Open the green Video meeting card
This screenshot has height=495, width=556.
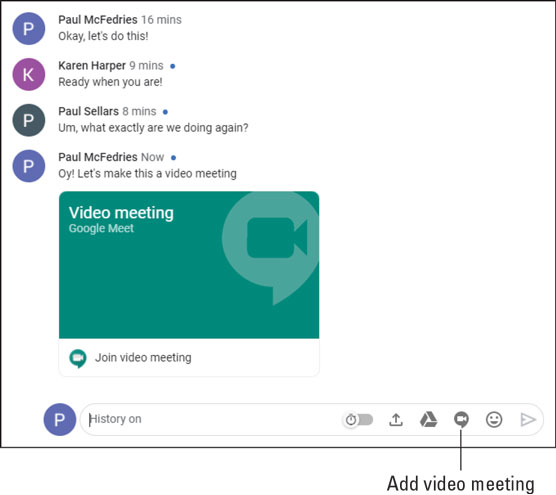[x=189, y=265]
